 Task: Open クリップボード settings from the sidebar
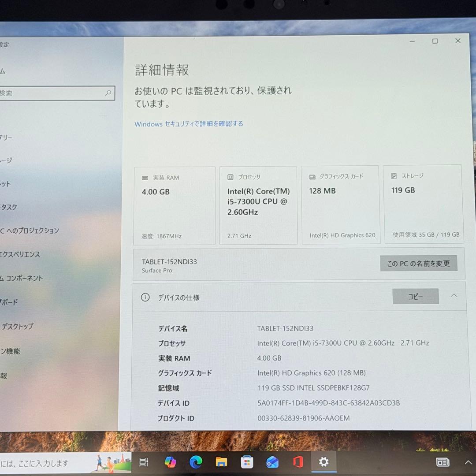(x=9, y=302)
